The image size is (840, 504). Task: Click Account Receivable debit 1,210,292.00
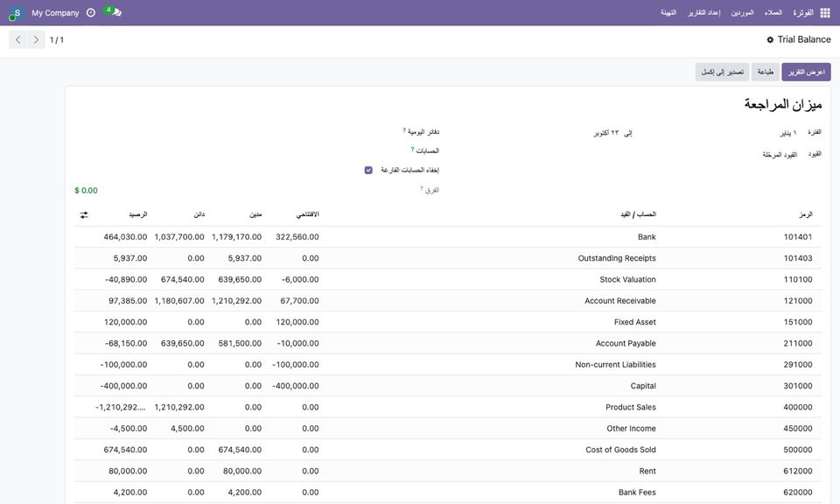(x=237, y=301)
